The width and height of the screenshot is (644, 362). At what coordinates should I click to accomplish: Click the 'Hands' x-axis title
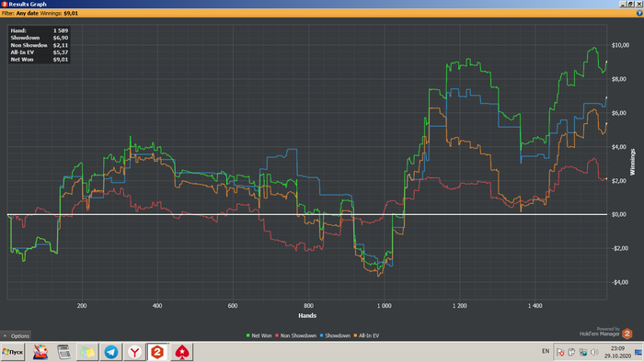click(307, 316)
